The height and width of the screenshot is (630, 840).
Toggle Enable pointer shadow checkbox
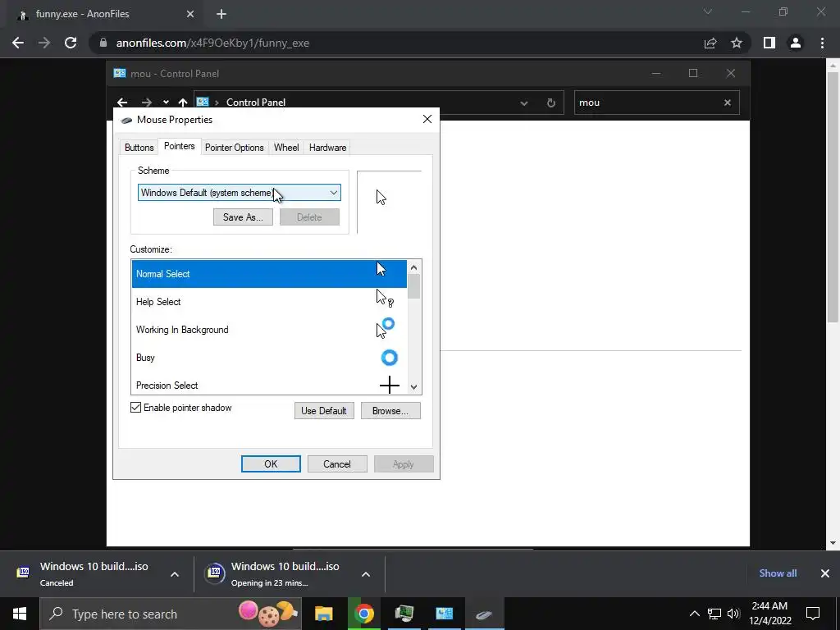(x=135, y=408)
